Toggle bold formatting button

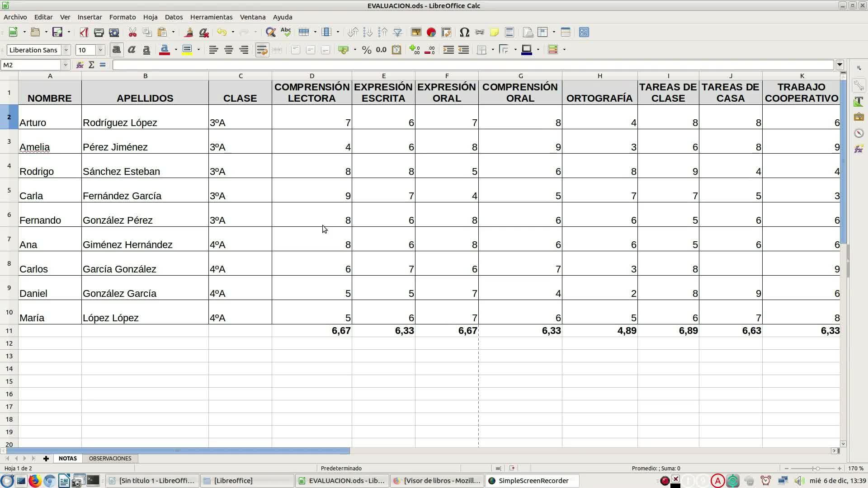(x=116, y=50)
